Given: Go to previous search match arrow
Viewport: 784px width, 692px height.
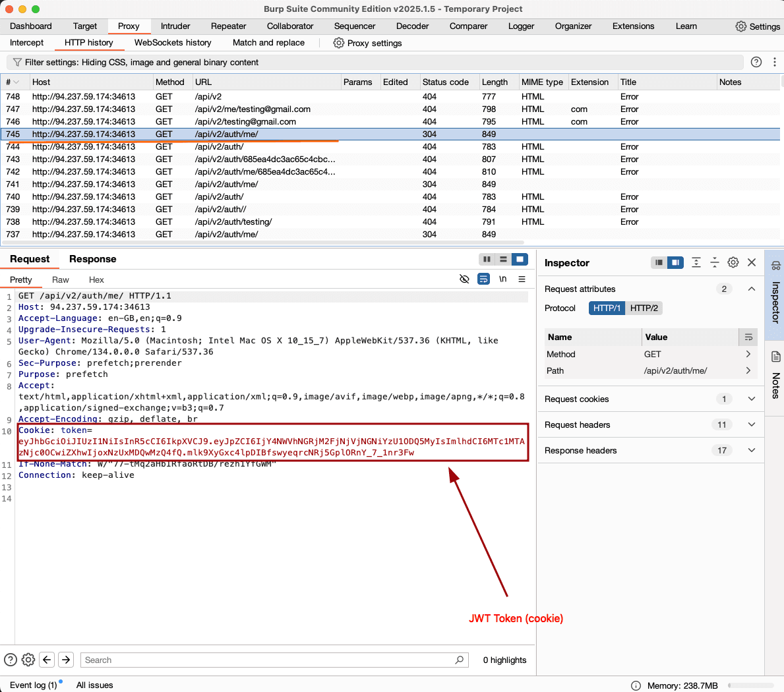Looking at the screenshot, I should [x=47, y=660].
